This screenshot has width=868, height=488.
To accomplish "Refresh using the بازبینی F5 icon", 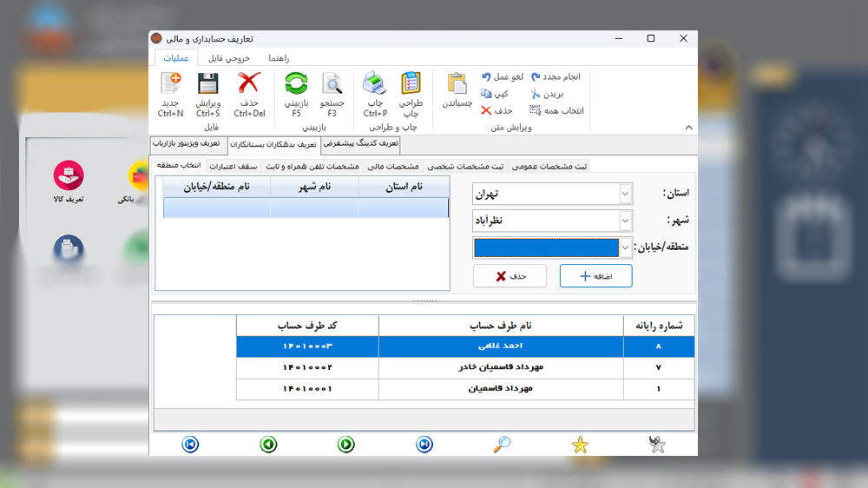I will 297,84.
